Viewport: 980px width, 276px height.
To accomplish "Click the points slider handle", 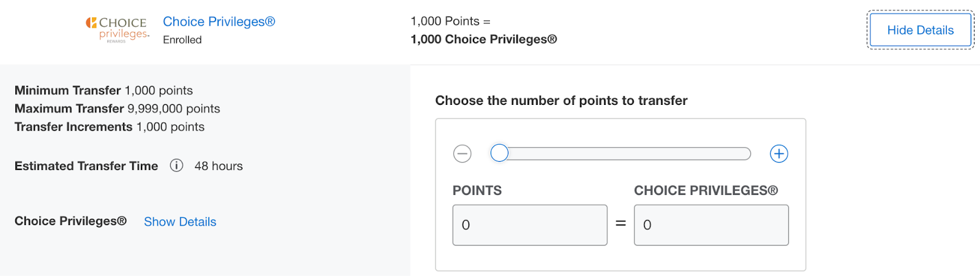I will click(x=499, y=153).
